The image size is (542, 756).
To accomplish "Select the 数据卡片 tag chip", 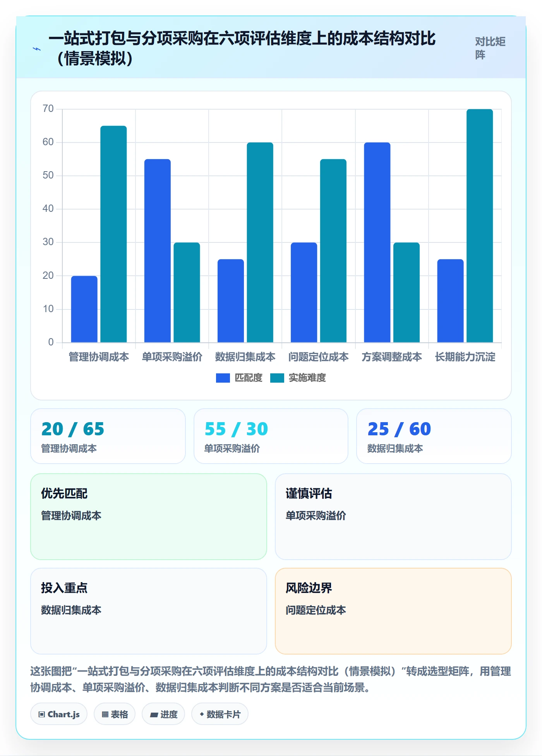I will pos(220,714).
